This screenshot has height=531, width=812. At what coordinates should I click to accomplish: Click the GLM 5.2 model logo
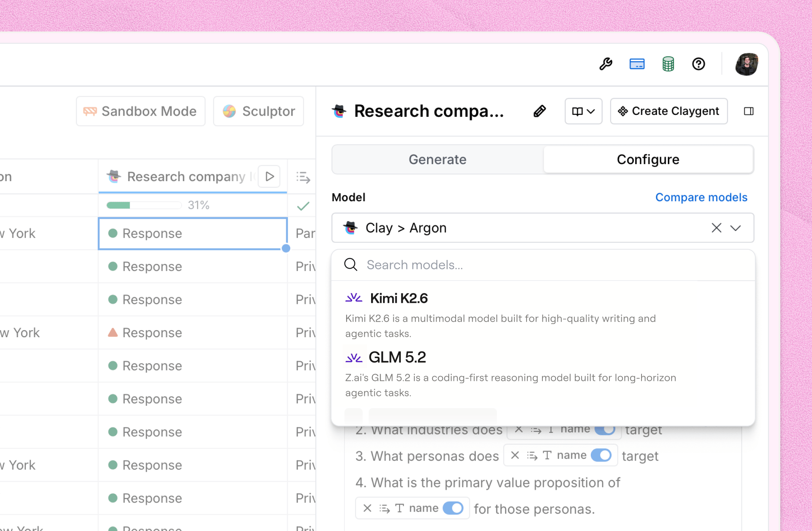tap(354, 358)
